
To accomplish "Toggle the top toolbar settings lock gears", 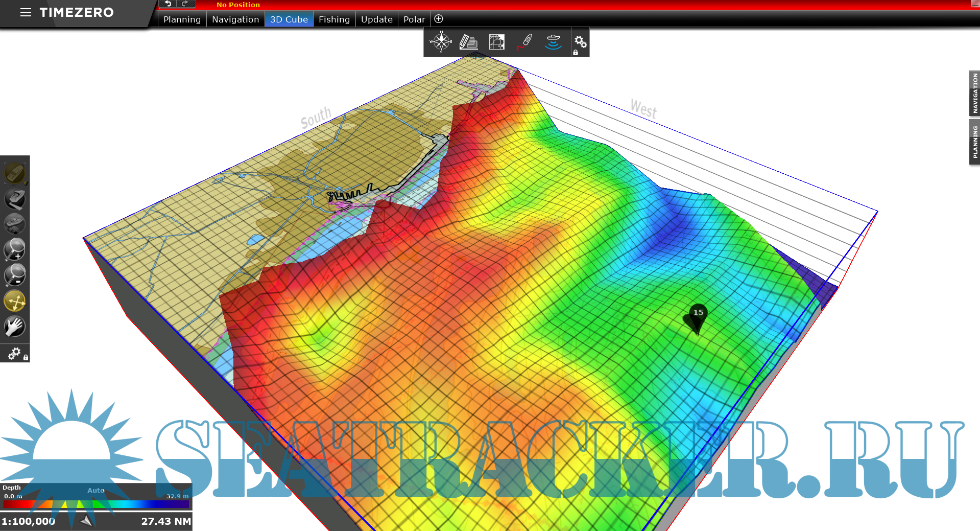I will [580, 43].
